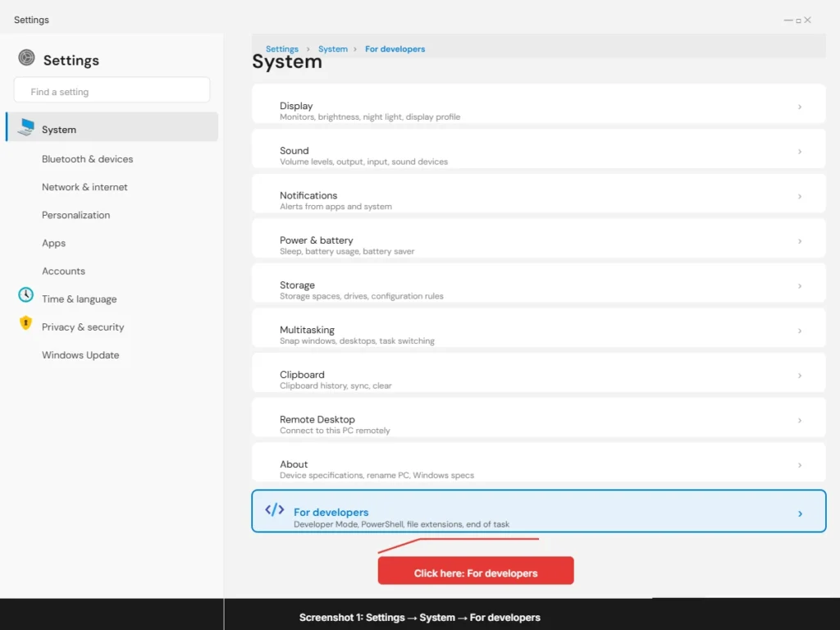Viewport: 840px width, 630px height.
Task: Click the Find a setting search box
Action: 112,91
